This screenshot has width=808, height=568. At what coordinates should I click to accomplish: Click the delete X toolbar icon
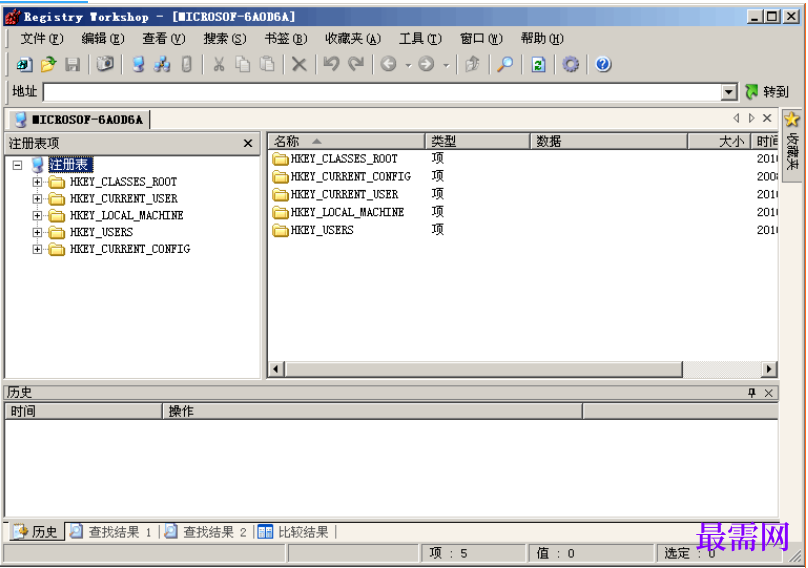(x=299, y=64)
